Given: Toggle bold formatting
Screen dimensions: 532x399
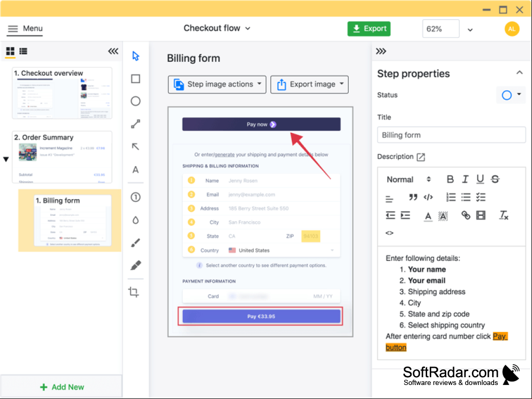Looking at the screenshot, I should coord(450,179).
